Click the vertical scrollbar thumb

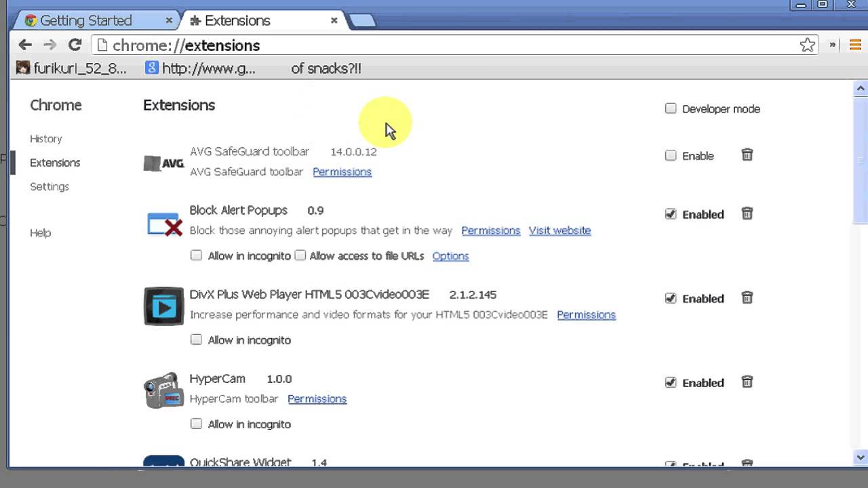(x=861, y=159)
